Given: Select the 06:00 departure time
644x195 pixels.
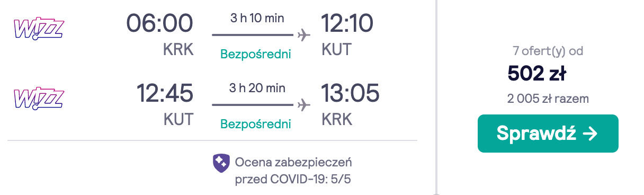Looking at the screenshot, I should point(160,23).
